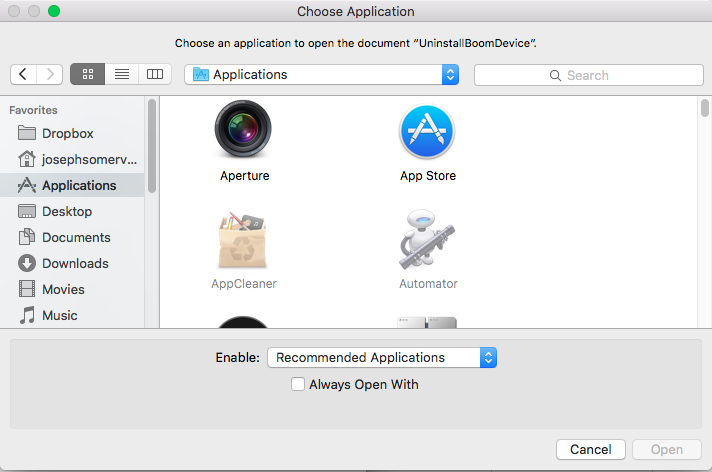Enable the Always Open With checkbox
The height and width of the screenshot is (472, 712).
pyautogui.click(x=298, y=384)
